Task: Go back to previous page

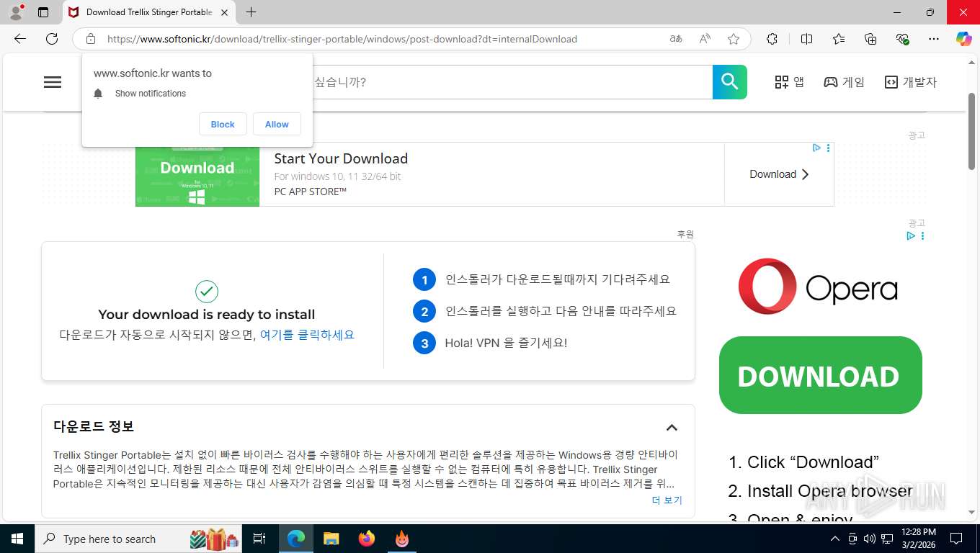Action: (x=20, y=39)
